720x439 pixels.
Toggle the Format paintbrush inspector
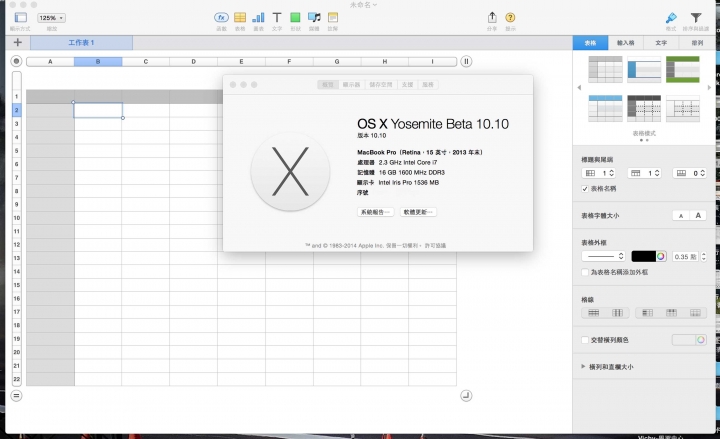(x=671, y=17)
